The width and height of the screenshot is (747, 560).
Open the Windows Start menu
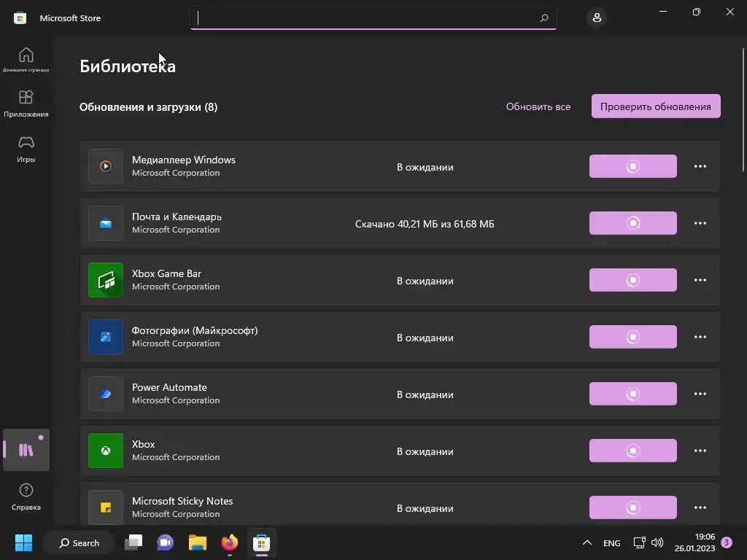tap(23, 542)
